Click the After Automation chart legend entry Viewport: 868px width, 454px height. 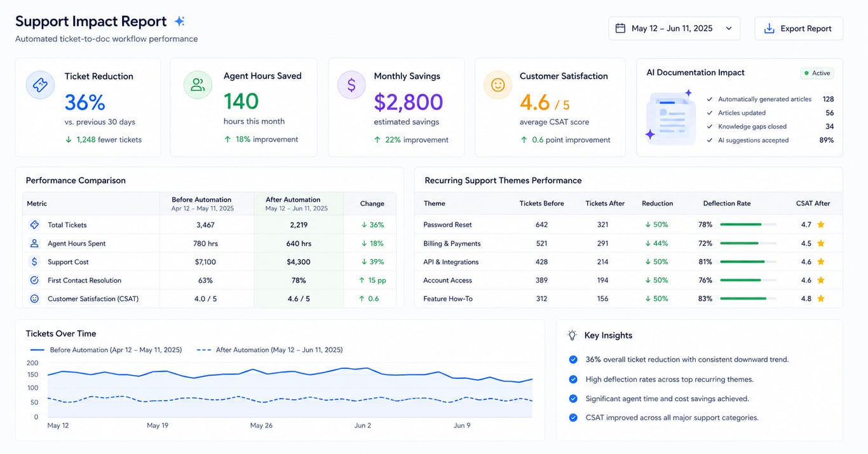(270, 350)
